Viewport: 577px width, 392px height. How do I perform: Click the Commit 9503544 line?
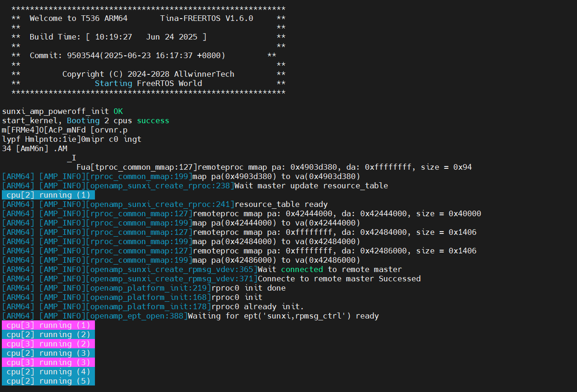pyautogui.click(x=127, y=55)
